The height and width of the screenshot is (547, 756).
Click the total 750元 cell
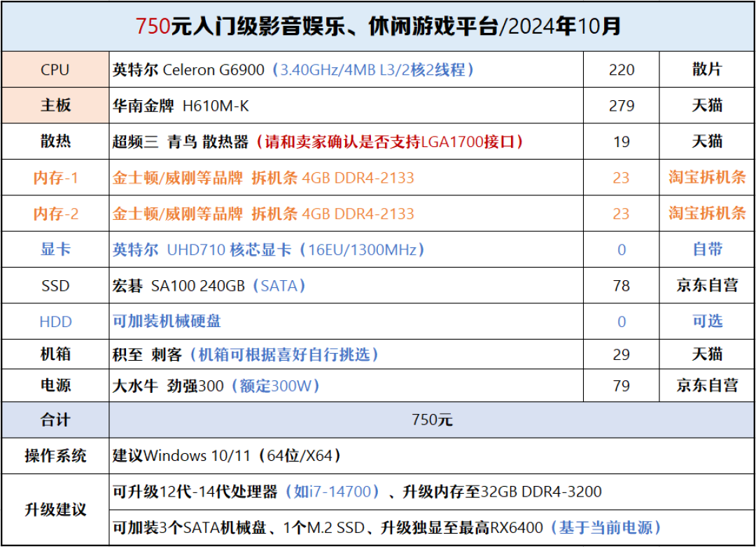432,420
